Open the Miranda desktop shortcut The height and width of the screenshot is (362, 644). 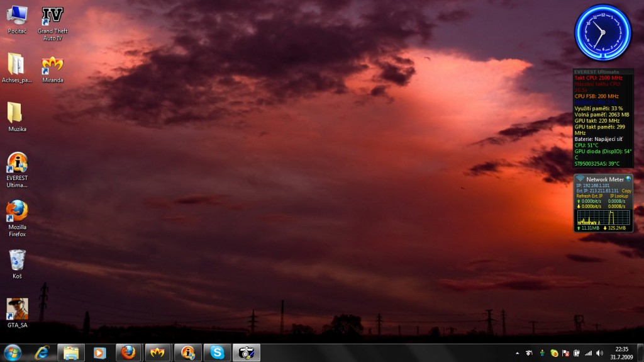[x=53, y=69]
